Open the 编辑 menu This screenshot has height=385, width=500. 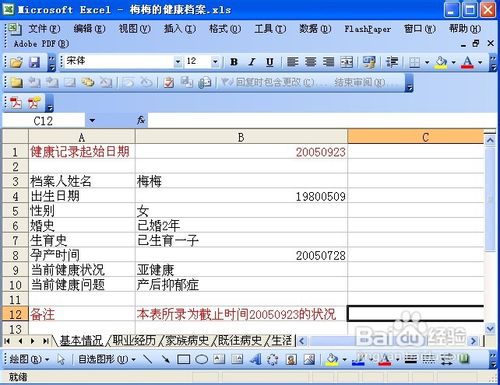(89, 29)
